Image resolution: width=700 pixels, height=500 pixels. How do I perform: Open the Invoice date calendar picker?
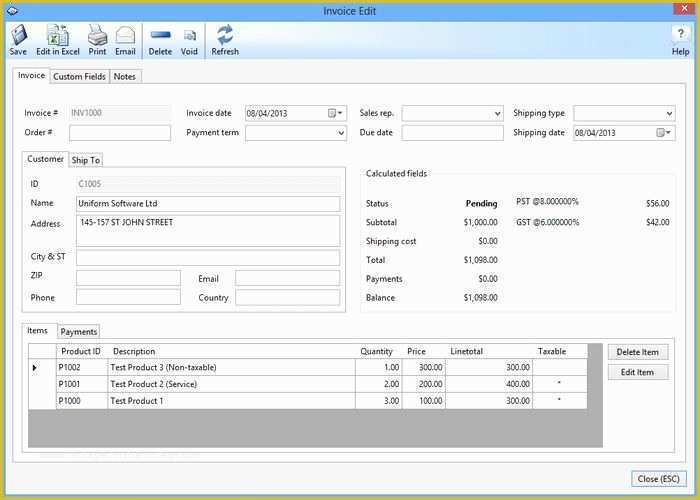click(x=335, y=113)
